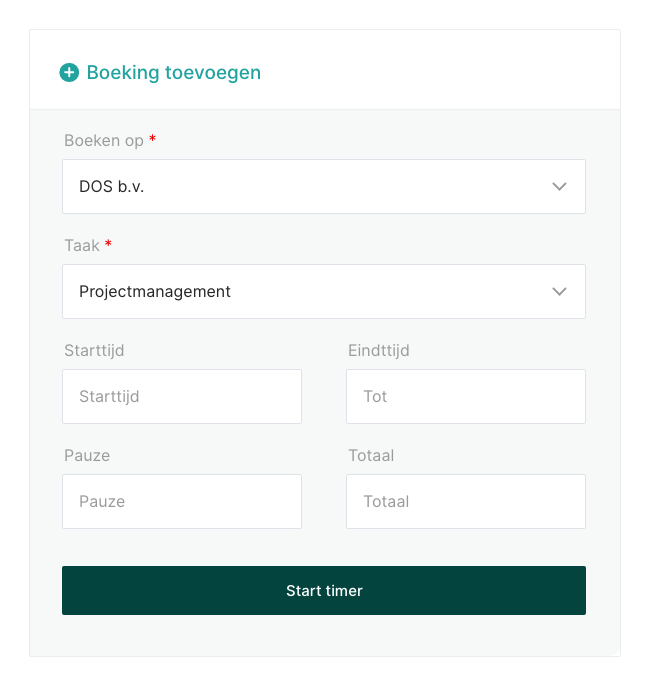Open the Boeken op dropdown showing DOS b.v.
The height and width of the screenshot is (688, 650).
[300, 186]
